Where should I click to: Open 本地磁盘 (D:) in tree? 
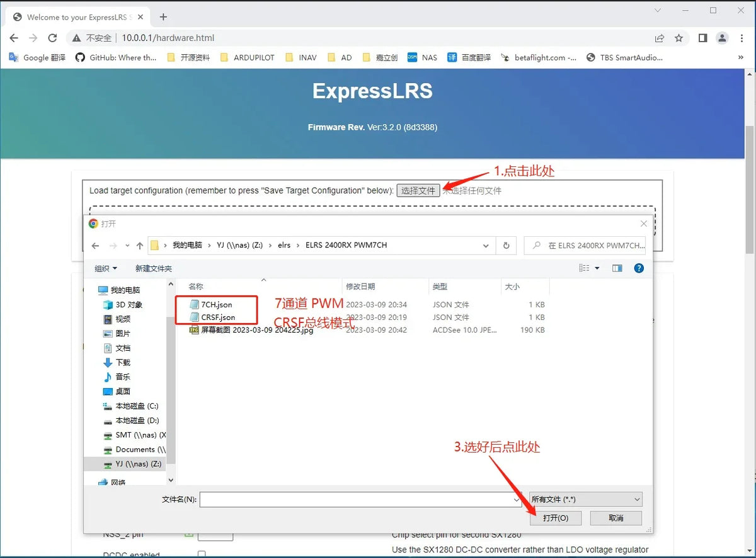pos(131,421)
